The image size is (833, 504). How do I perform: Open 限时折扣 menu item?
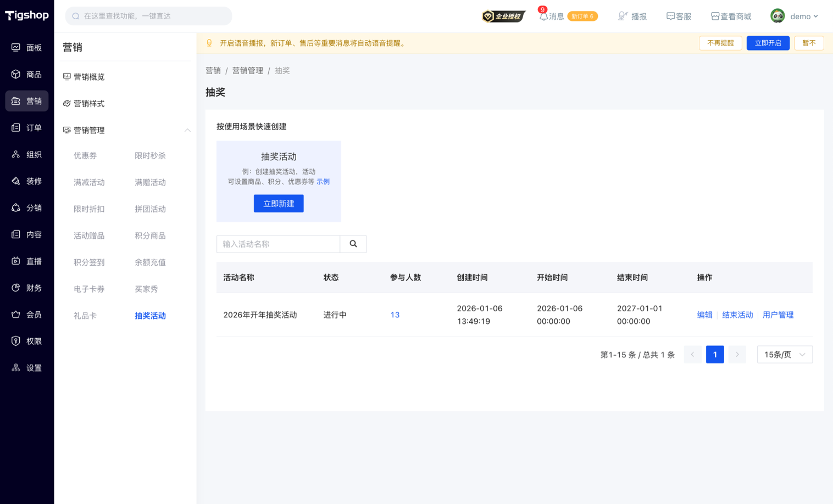(x=89, y=209)
